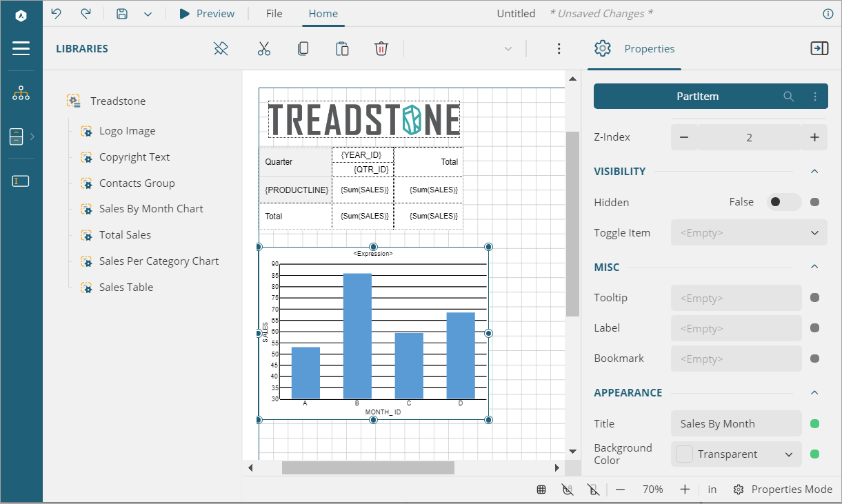Open the save options dropdown arrow
Viewport: 842px width, 504px height.
pos(148,14)
